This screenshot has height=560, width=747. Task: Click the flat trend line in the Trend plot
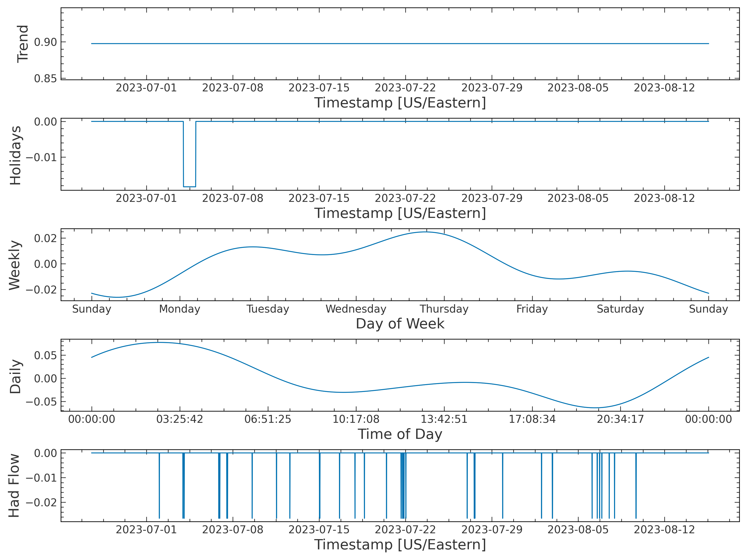click(x=400, y=44)
